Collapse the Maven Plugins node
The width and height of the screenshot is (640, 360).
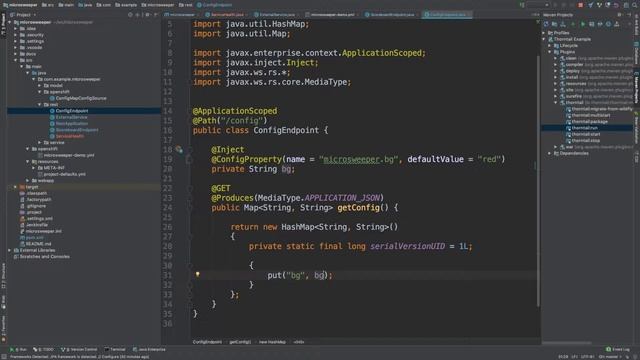(x=550, y=52)
